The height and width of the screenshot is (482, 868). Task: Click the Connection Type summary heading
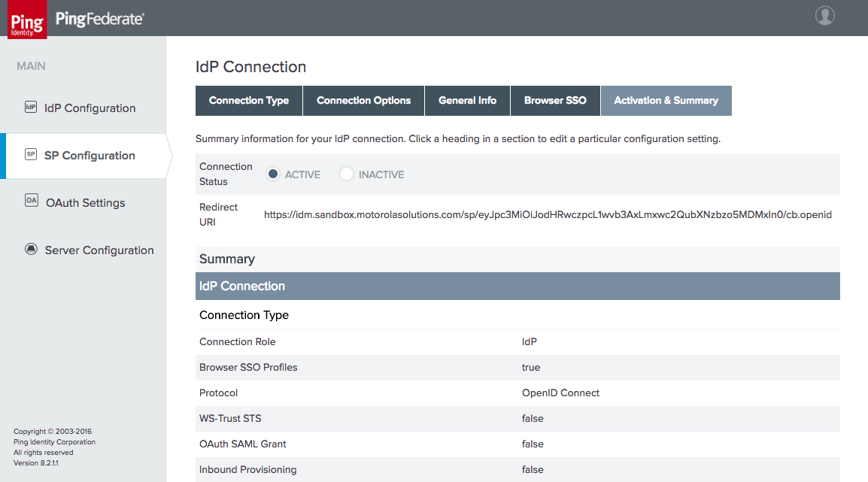tap(244, 315)
